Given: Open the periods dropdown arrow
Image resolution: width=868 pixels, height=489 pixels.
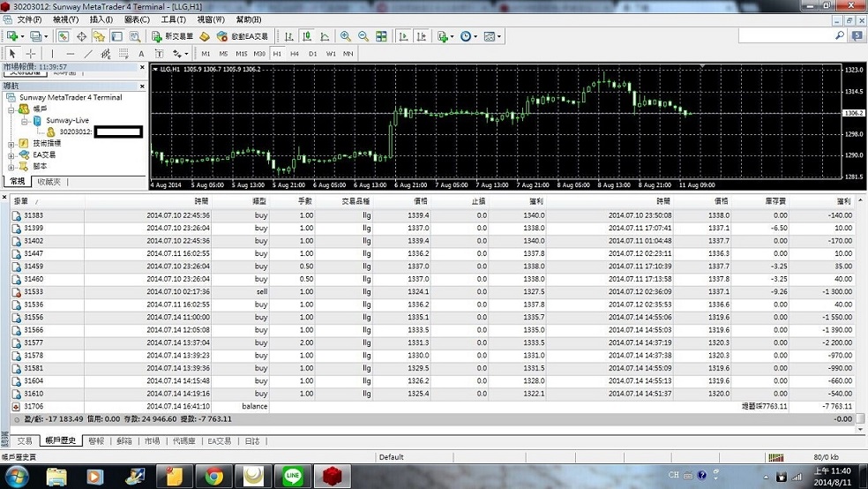Looking at the screenshot, I should 475,36.
